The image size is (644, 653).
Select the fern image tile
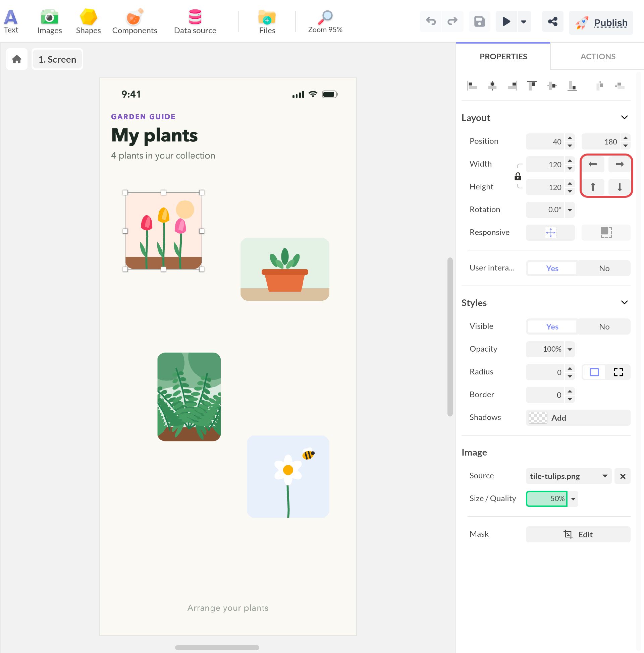pos(189,397)
